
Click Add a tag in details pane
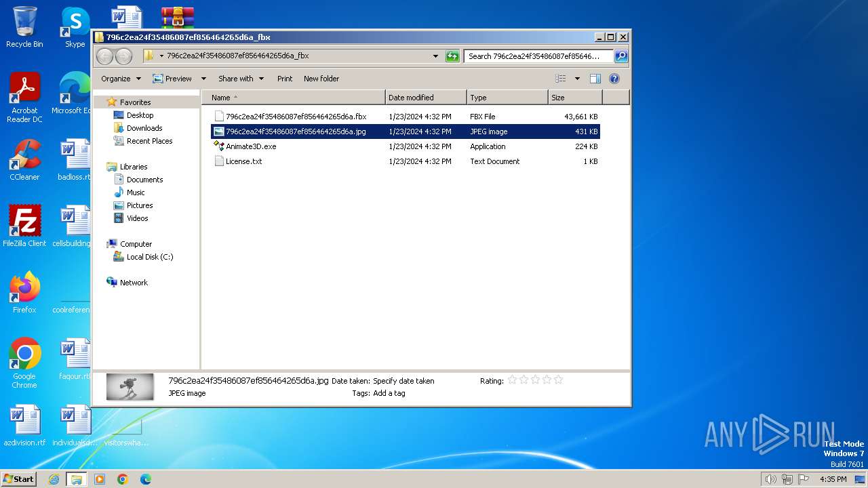point(389,393)
